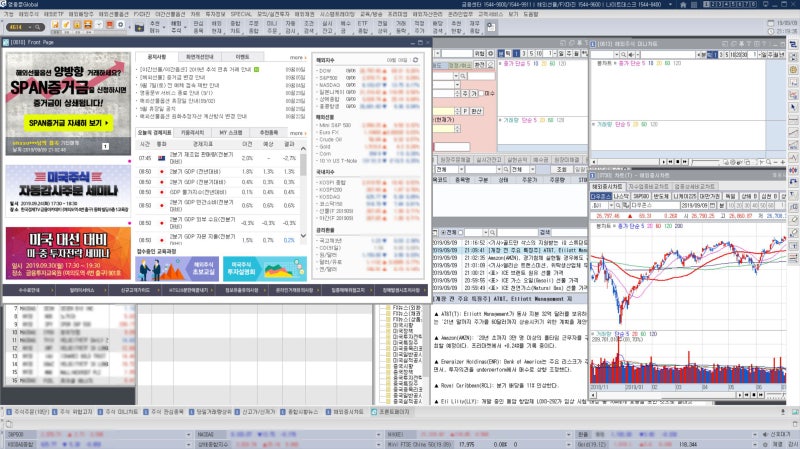
Task: Refresh the 해외지수 panel on Front Page
Action: point(415,60)
